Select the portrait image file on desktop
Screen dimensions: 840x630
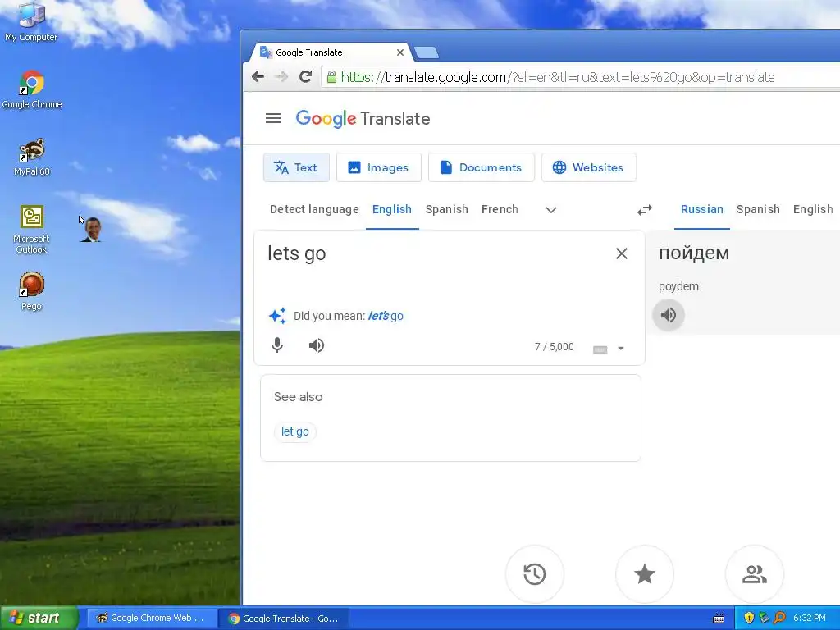coord(92,230)
